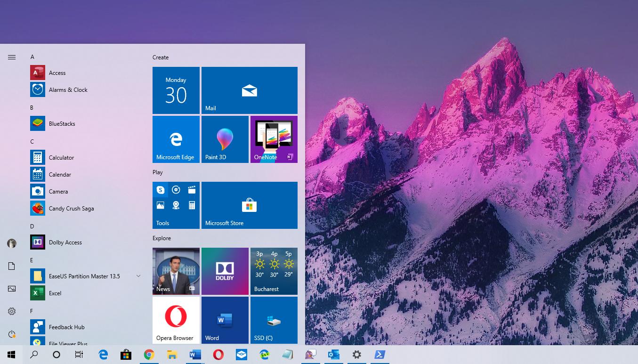
Task: Open PowerShell from the taskbar
Action: pyautogui.click(x=380, y=355)
